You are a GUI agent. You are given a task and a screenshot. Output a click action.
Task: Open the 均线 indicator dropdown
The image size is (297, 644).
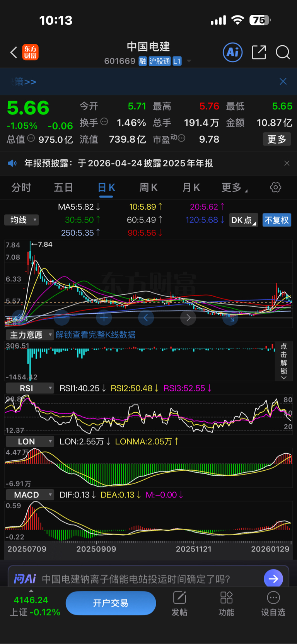22,220
